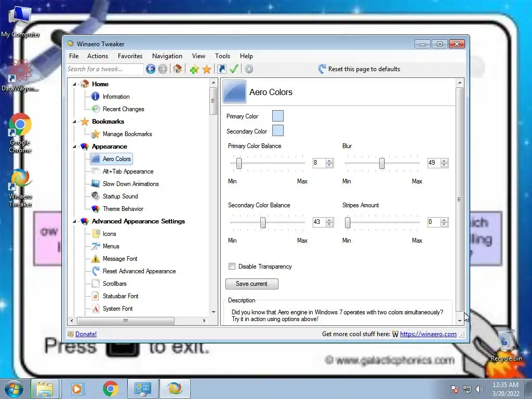Select Reset Advanced Appearance tree item
Screen dimensions: 532x399
pos(139,271)
